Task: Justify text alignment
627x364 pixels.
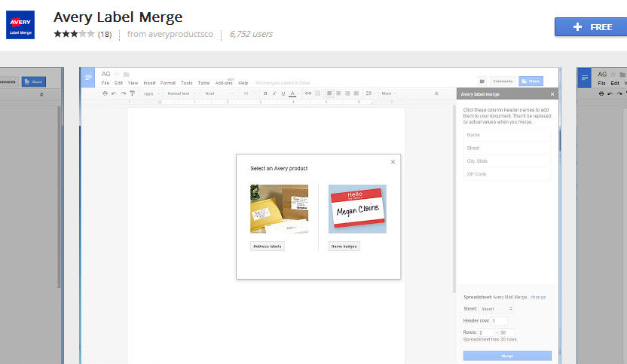Action: tap(356, 93)
